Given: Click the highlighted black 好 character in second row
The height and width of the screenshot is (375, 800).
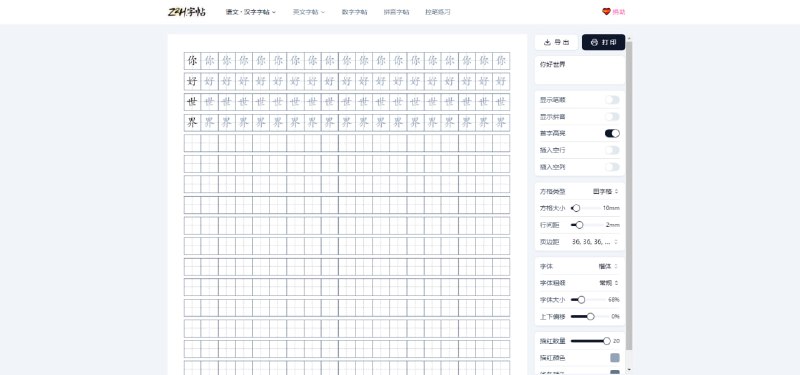Looking at the screenshot, I should click(192, 81).
